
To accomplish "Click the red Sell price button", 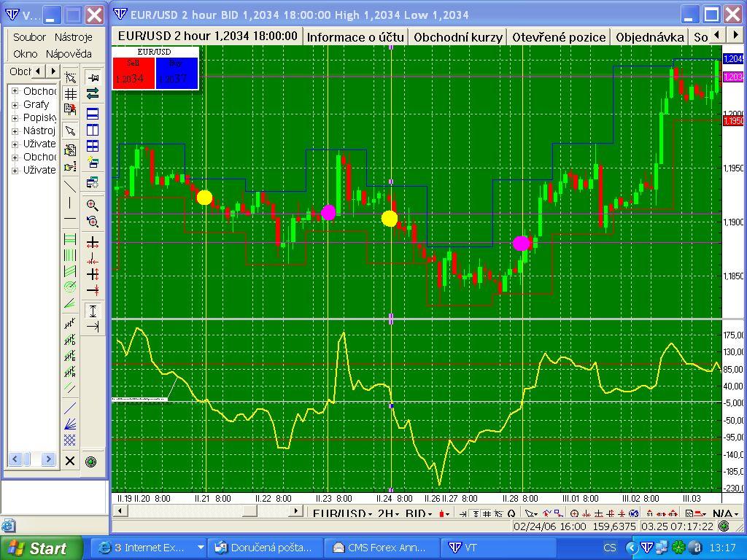I will 133,74.
